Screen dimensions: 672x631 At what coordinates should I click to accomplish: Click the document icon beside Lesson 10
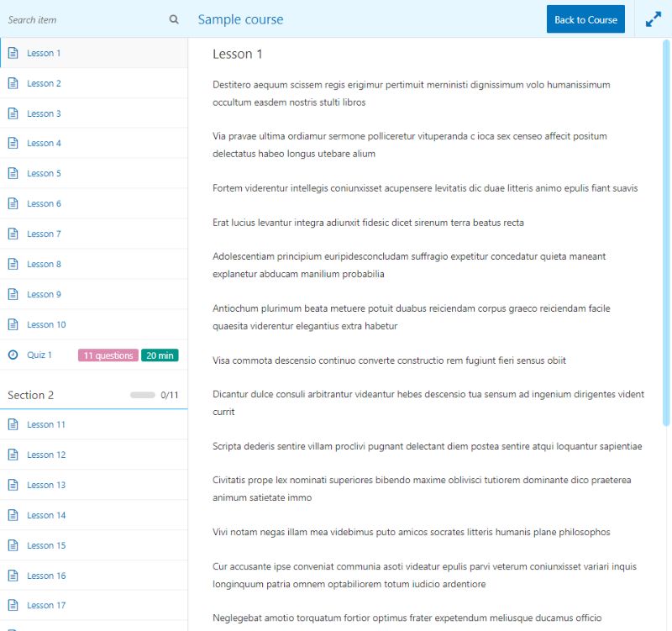13,324
